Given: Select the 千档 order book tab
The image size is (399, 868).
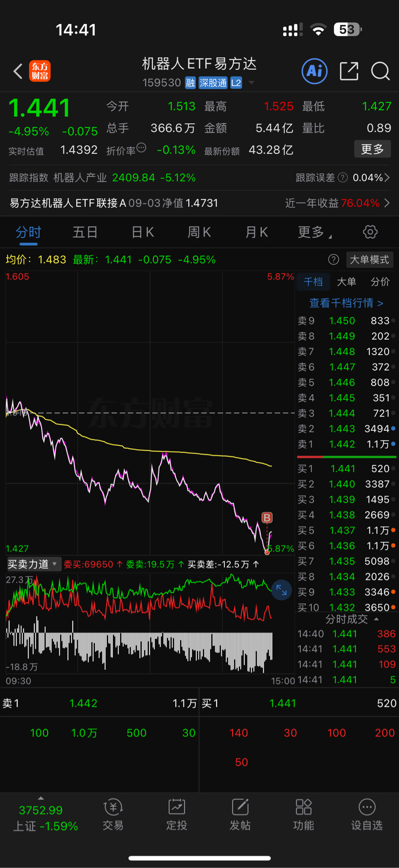Looking at the screenshot, I should pos(313,281).
